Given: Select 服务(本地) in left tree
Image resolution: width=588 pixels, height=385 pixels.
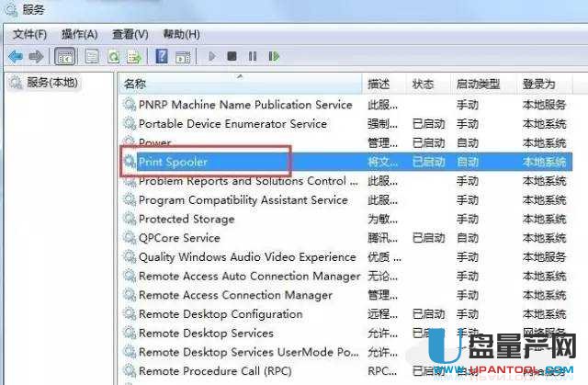Looking at the screenshot, I should (x=52, y=83).
